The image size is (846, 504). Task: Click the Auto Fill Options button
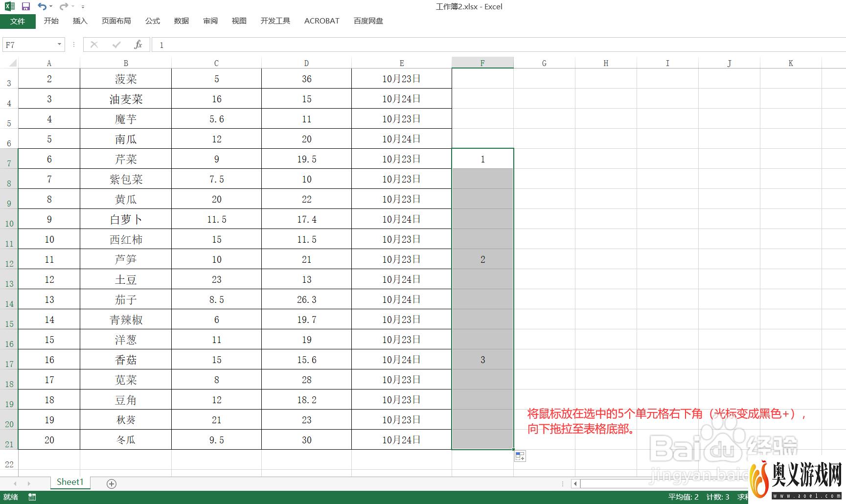[x=520, y=456]
